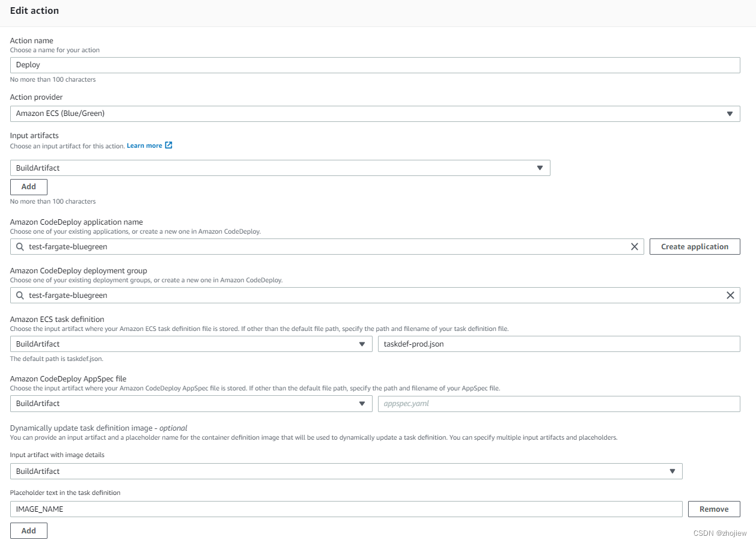Image resolution: width=756 pixels, height=543 pixels.
Task: Click Remove next to IMAGE_NAME placeholder
Action: [714, 509]
